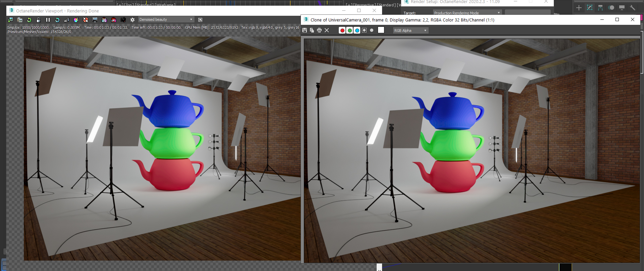Viewport: 644px width, 271px height.
Task: Click the Smp/px 1000/1000/1000 status text
Action: 29,28
